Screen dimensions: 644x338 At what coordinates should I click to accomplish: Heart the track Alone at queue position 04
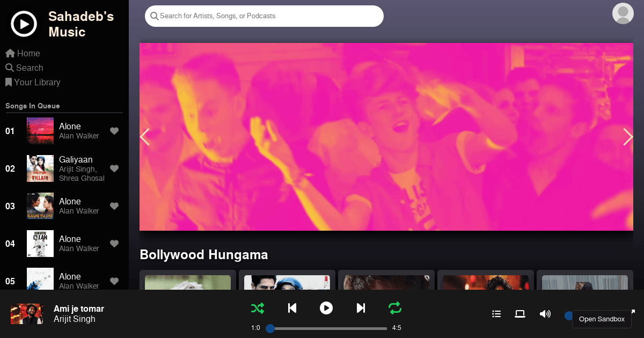114,244
